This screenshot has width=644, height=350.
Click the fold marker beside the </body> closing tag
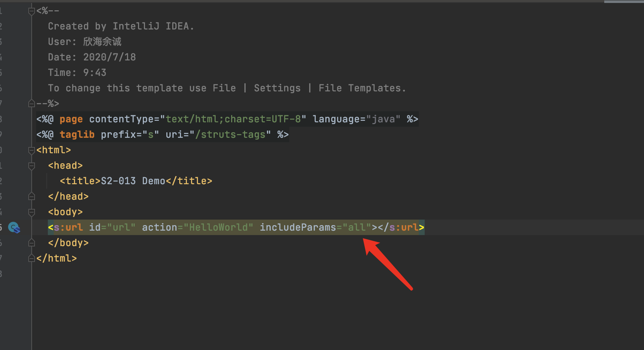[x=32, y=243]
